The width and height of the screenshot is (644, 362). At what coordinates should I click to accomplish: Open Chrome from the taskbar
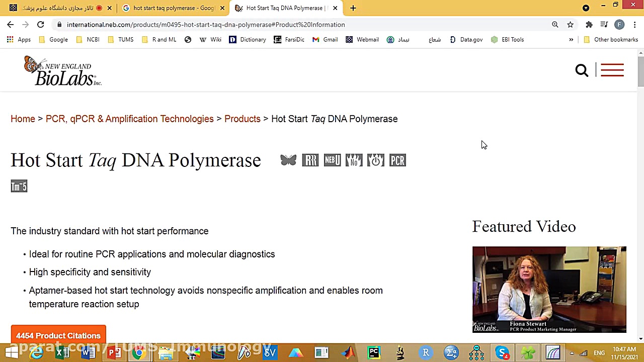click(140, 353)
